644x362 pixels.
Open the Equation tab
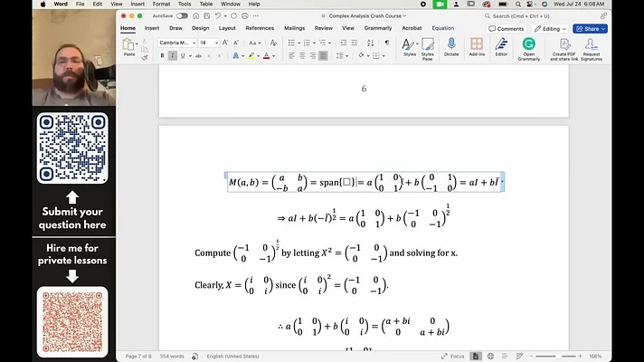[x=443, y=28]
